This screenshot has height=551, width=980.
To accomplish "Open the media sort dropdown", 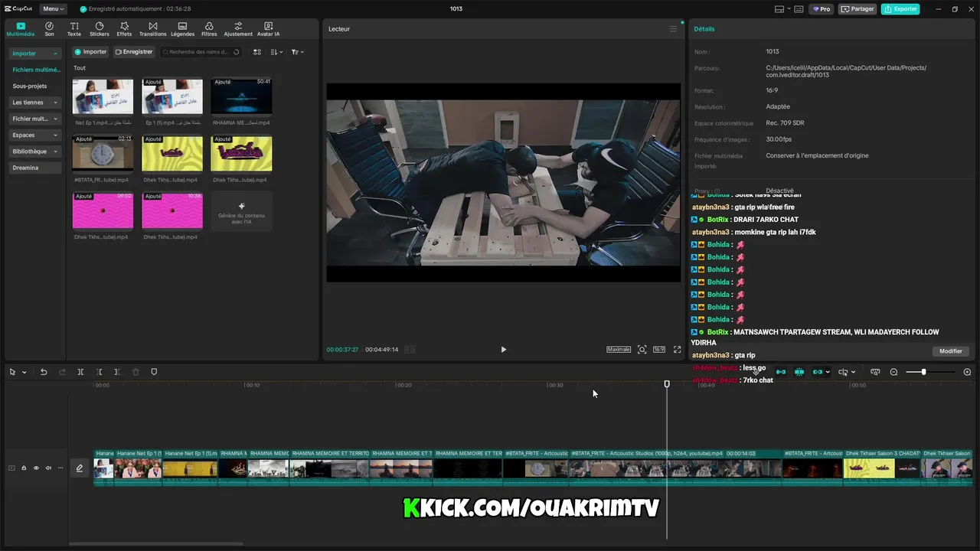I will click(x=276, y=52).
